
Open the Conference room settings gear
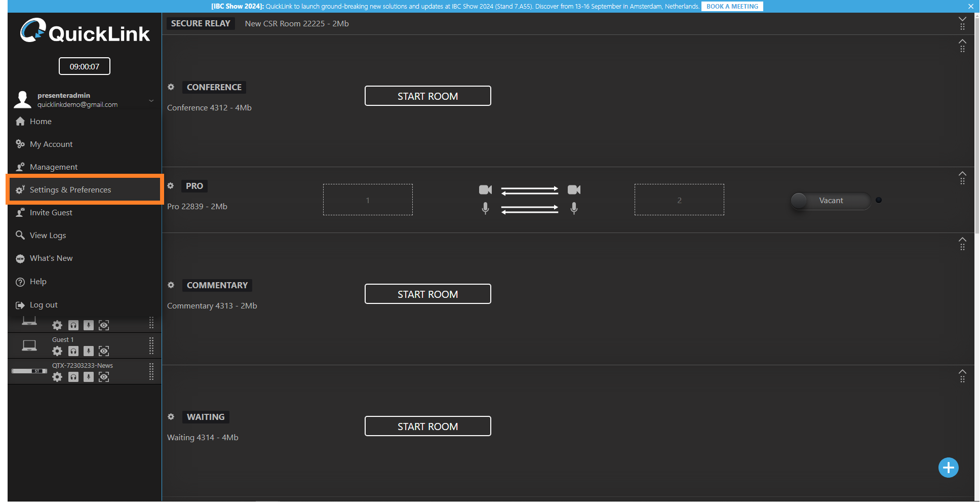point(171,87)
